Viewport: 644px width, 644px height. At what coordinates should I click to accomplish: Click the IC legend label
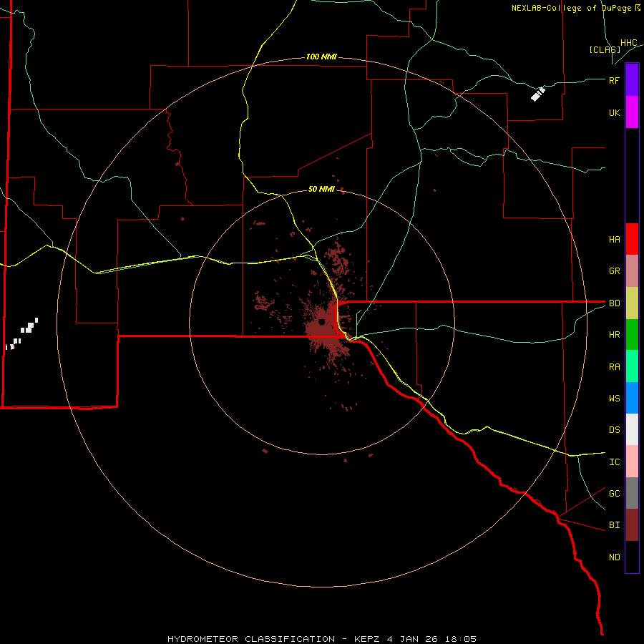pos(614,462)
